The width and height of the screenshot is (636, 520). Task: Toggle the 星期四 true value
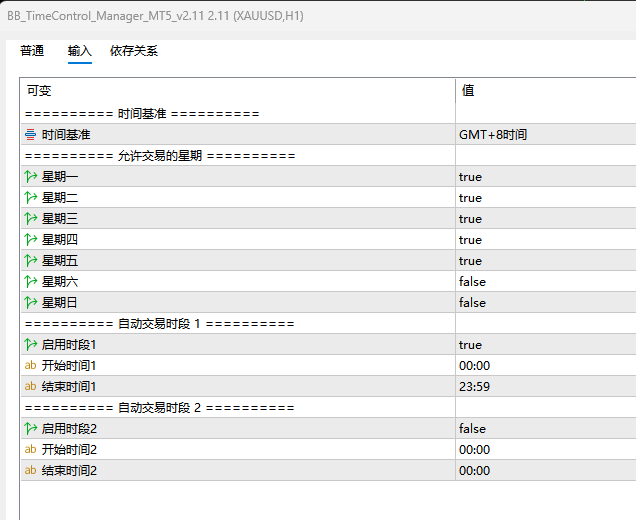[x=470, y=240]
